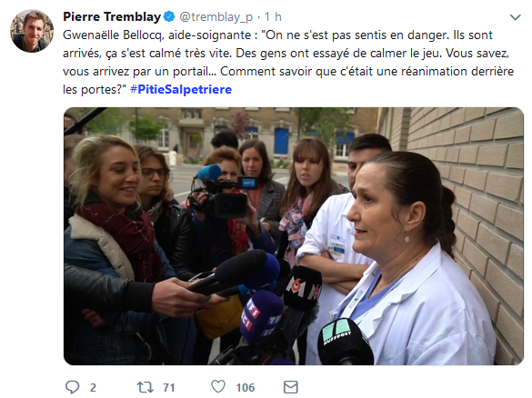Image resolution: width=532 pixels, height=398 pixels.
Task: Click the M6 microphone in the photo
Action: pyautogui.click(x=303, y=288)
